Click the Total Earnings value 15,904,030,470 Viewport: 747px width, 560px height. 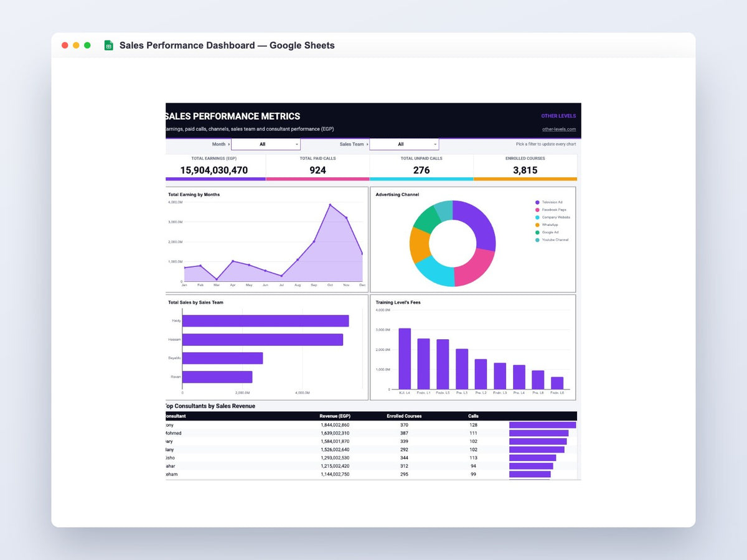(x=214, y=170)
